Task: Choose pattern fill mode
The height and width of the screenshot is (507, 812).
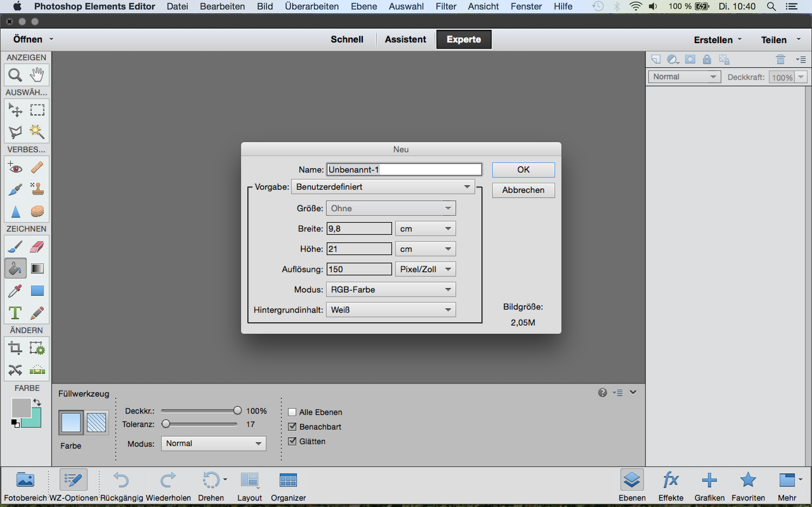Action: (x=96, y=423)
